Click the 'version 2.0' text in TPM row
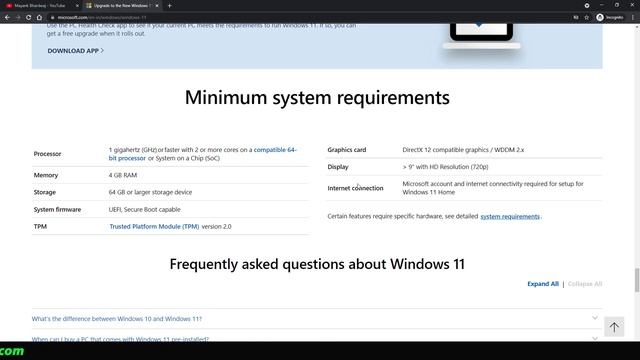This screenshot has width=640, height=360. tap(216, 227)
